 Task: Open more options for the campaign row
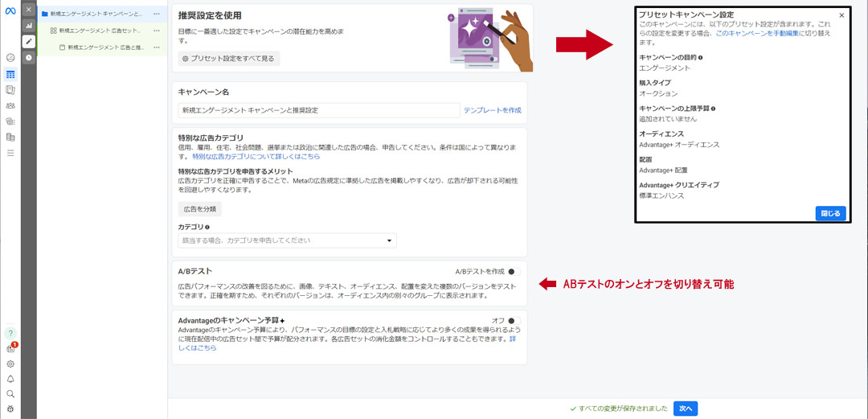pos(158,14)
